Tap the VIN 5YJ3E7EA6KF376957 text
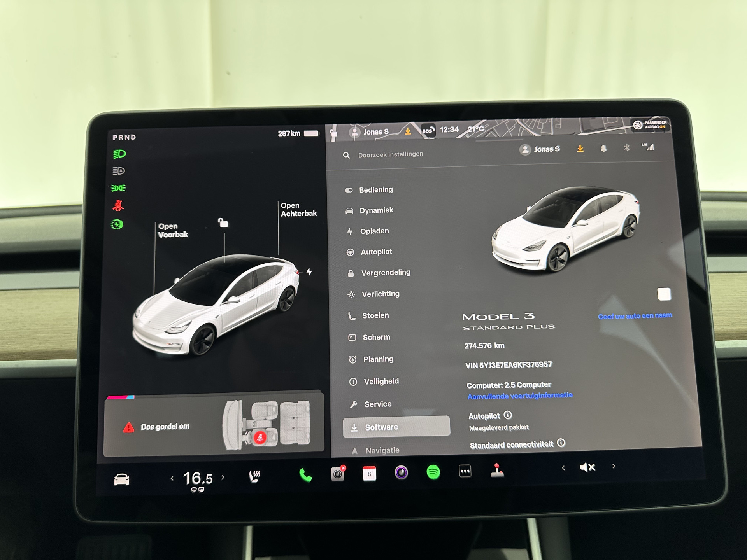The image size is (747, 560). 509,365
